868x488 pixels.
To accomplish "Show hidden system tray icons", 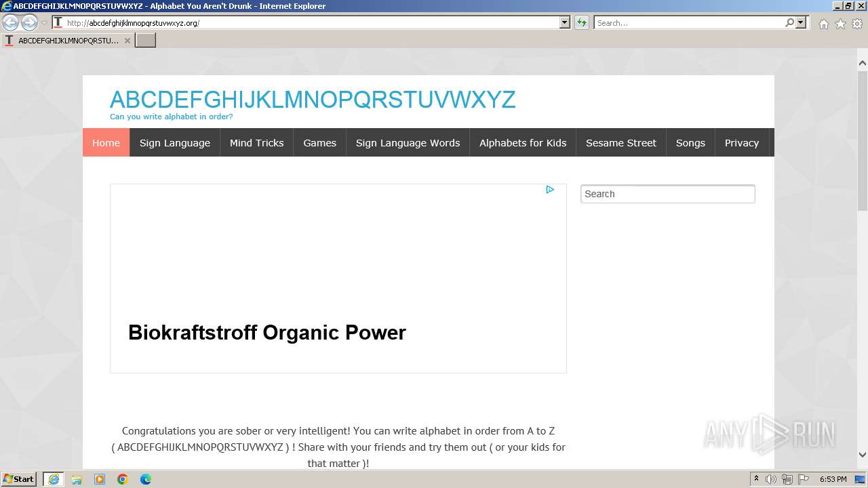I will pyautogui.click(x=756, y=479).
